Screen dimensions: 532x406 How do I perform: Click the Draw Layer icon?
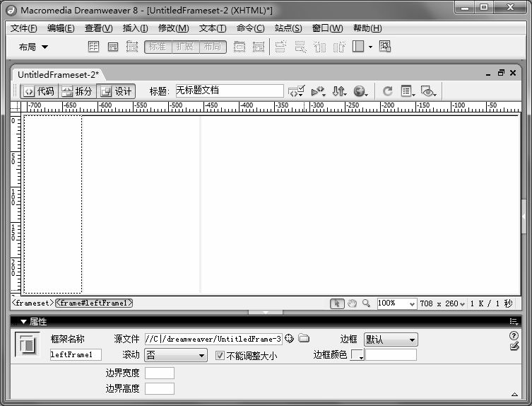coord(132,47)
